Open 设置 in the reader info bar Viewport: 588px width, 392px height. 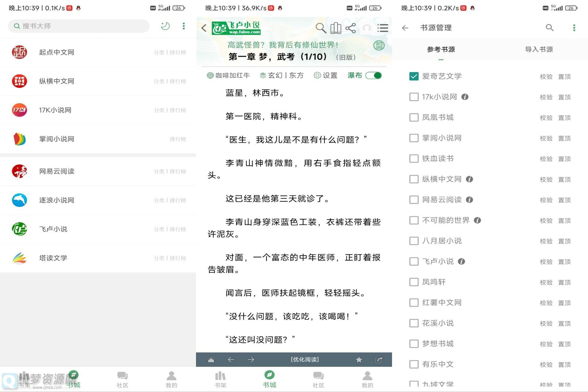coord(326,75)
